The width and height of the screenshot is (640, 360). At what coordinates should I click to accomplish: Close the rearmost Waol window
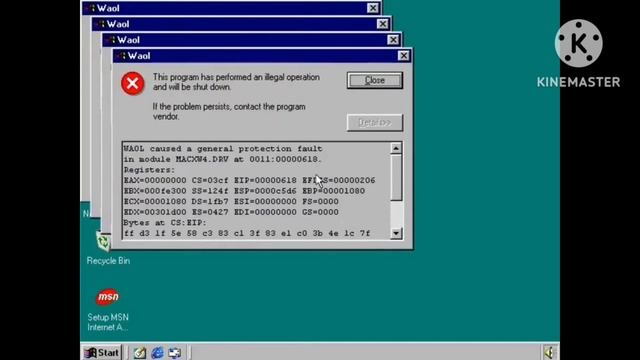coord(372,8)
